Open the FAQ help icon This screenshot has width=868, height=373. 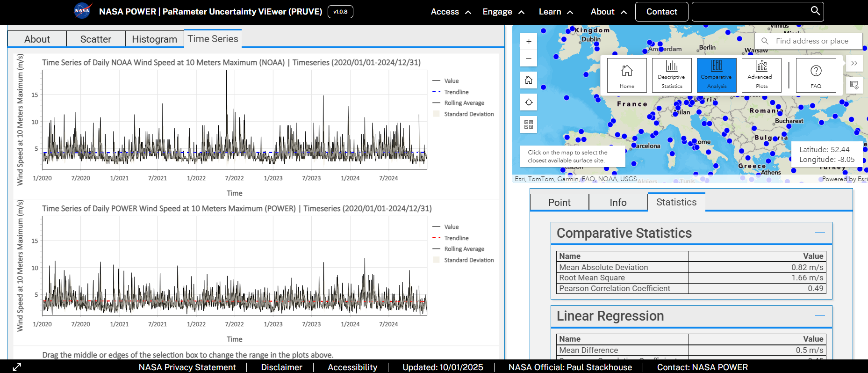(816, 75)
